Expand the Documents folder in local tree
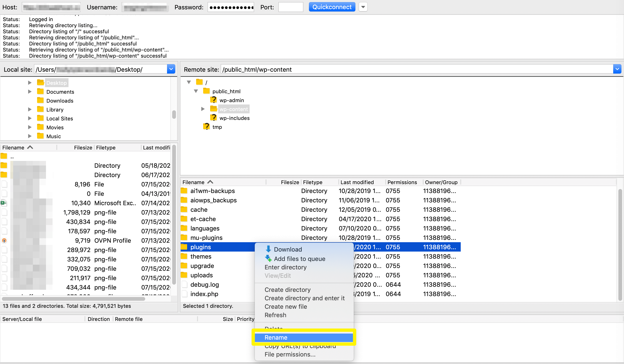This screenshot has height=364, width=624. click(x=30, y=92)
